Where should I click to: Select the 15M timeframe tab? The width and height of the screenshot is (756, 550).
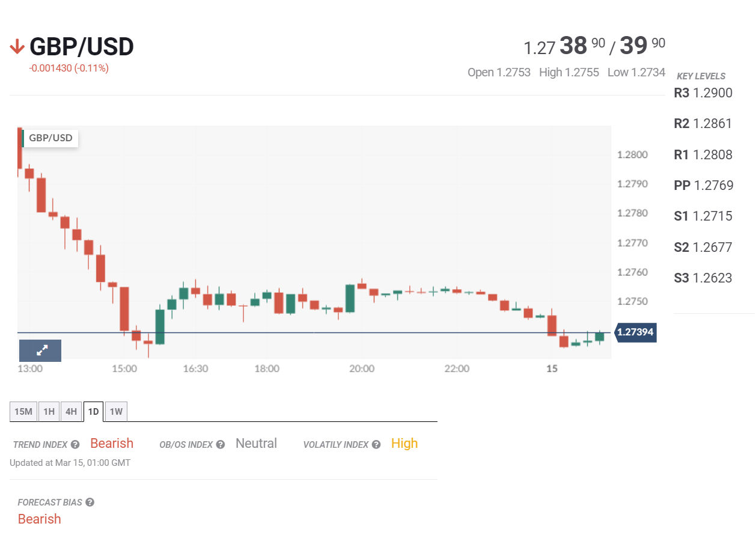(23, 412)
